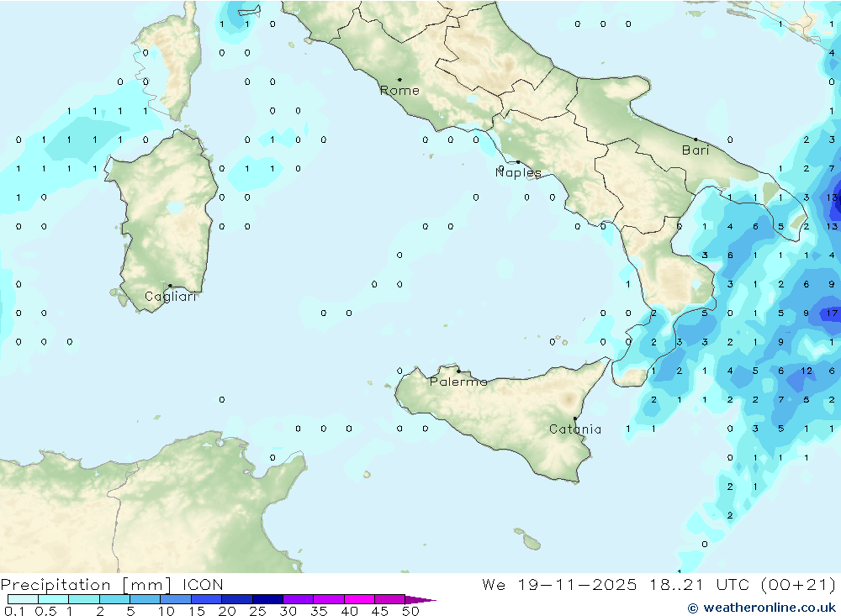Click the '25' legend scale label

pos(257,611)
